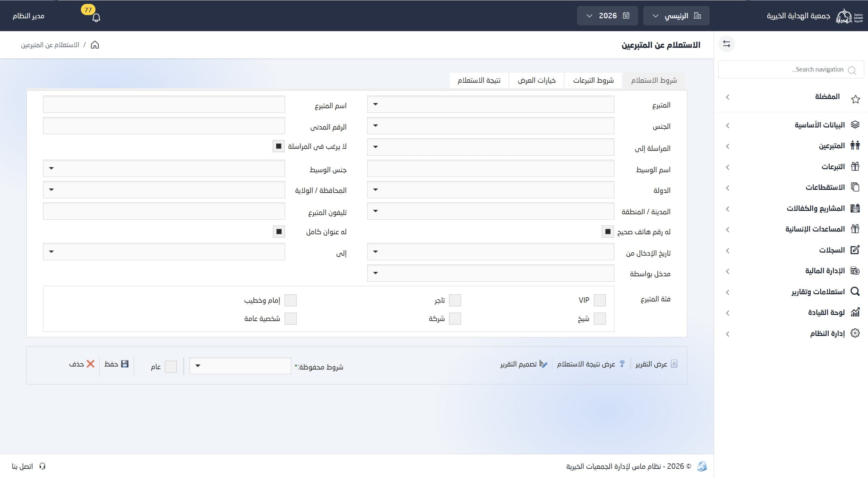Toggle 'له رقم هاتف صحيح' checkbox
The height and width of the screenshot is (478, 868).
pos(608,232)
